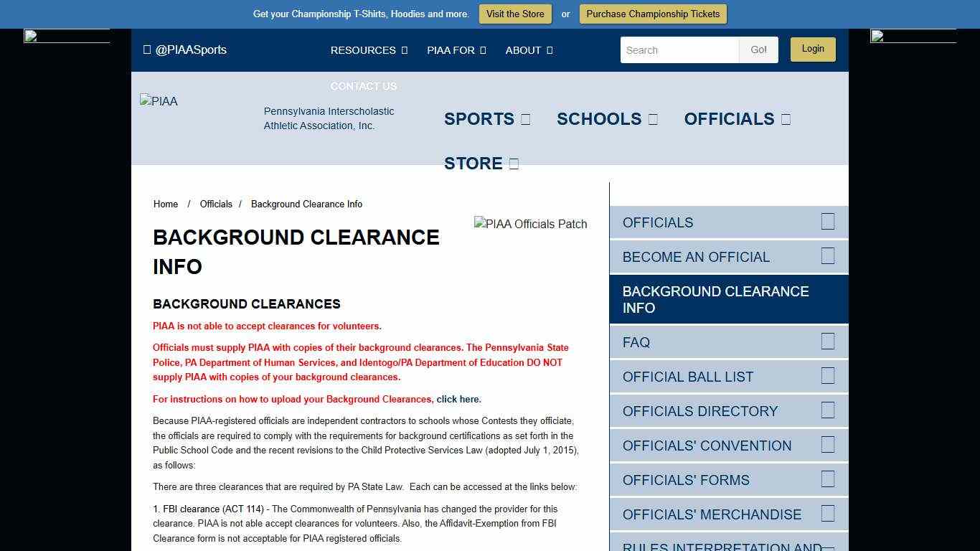The width and height of the screenshot is (980, 551).
Task: Click the expander icon beside OFFICIALS' FORMS
Action: pos(827,479)
